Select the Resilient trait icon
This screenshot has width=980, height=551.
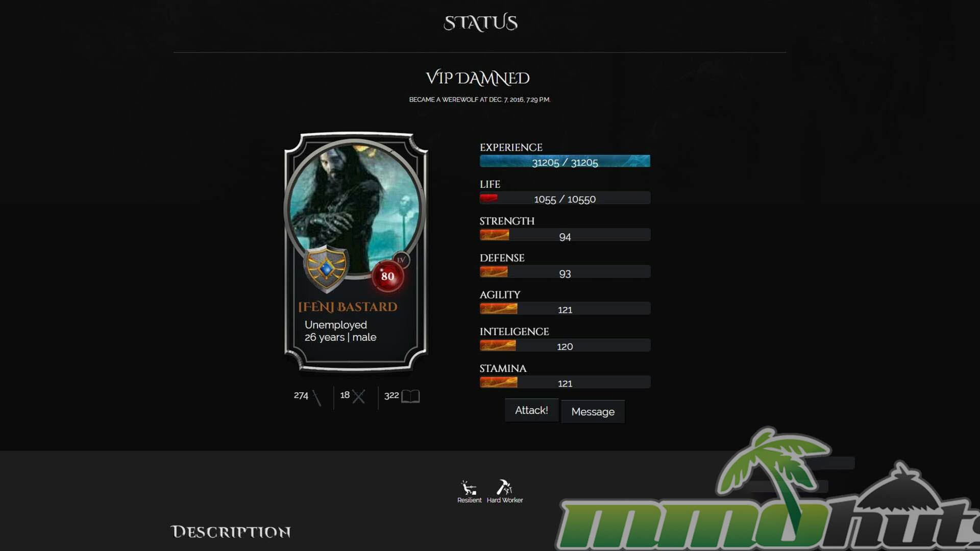click(469, 487)
